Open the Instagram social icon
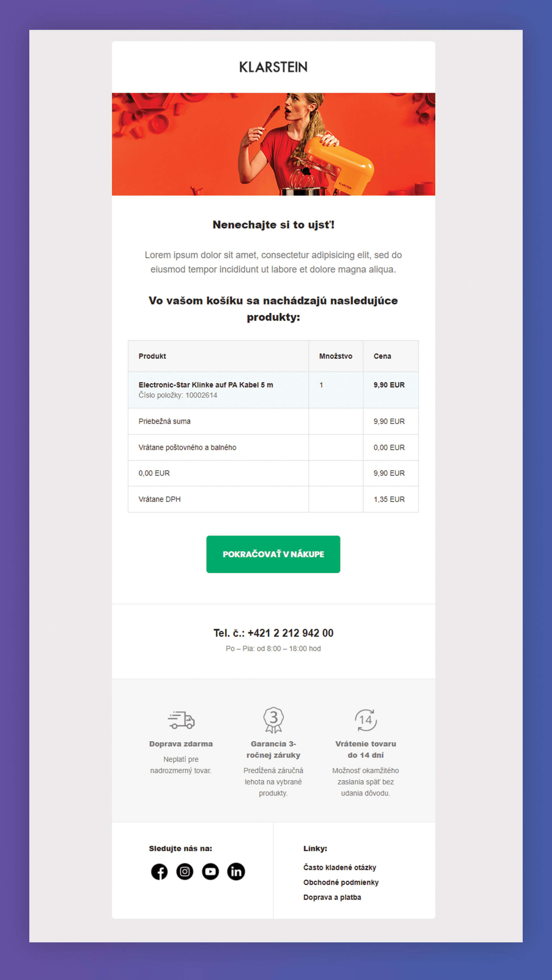 (185, 872)
